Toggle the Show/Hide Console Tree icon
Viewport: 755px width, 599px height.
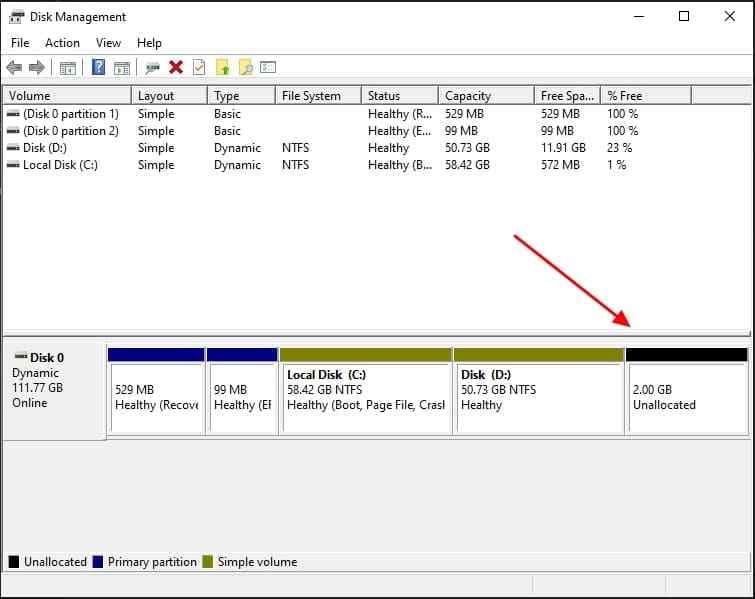pos(68,68)
